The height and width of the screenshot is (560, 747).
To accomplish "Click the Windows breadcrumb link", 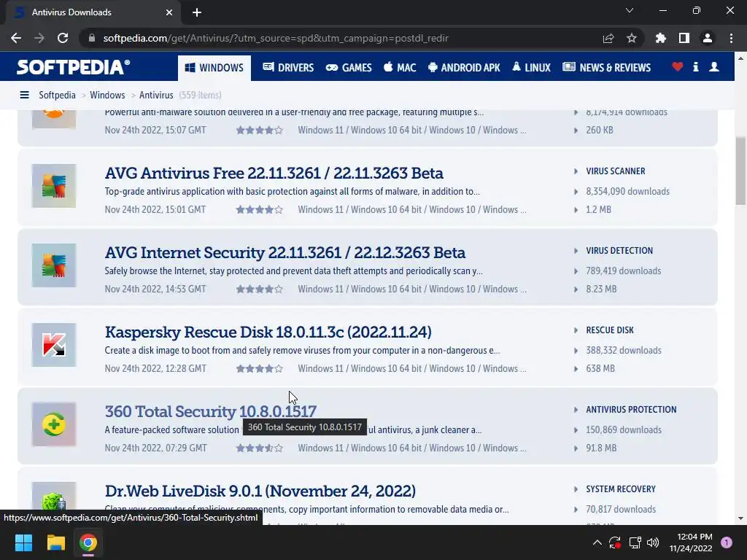I will [107, 96].
